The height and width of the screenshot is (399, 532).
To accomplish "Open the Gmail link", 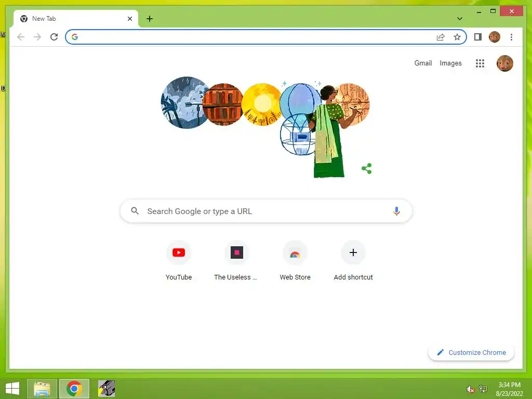I will click(423, 63).
